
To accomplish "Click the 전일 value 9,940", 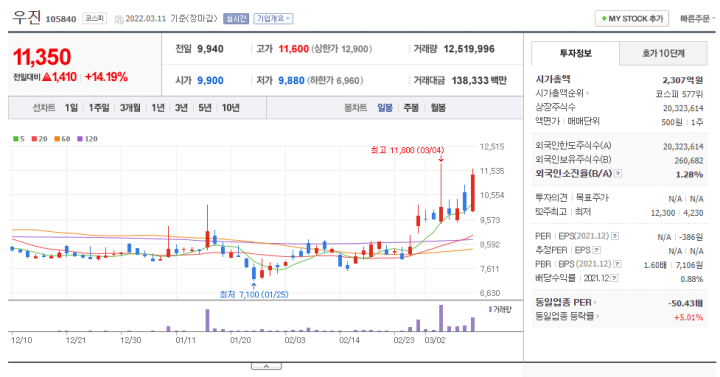I will [x=210, y=49].
